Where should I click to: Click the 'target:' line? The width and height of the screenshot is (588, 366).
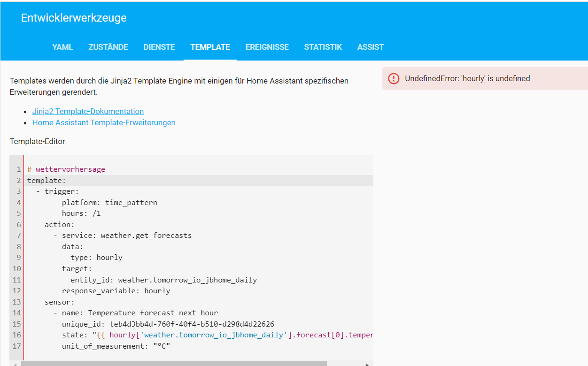tap(77, 269)
